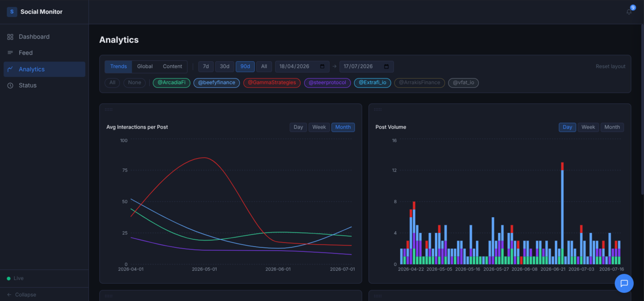
Task: Switch to the Trends tab
Action: pos(118,66)
